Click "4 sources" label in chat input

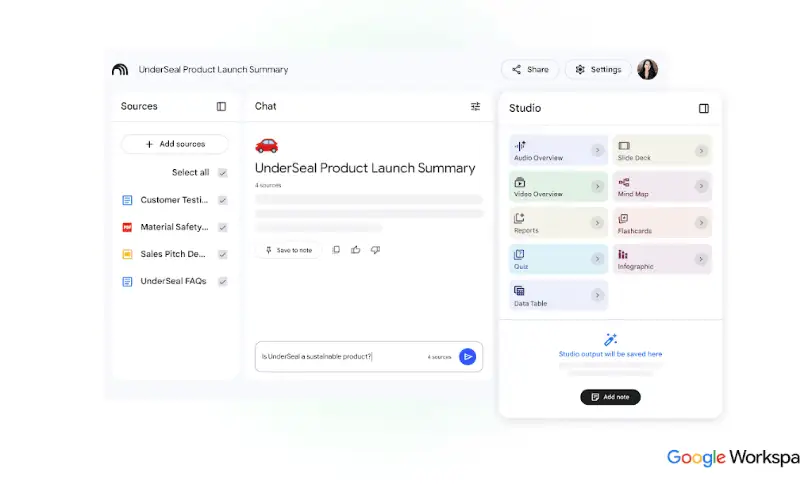click(439, 357)
